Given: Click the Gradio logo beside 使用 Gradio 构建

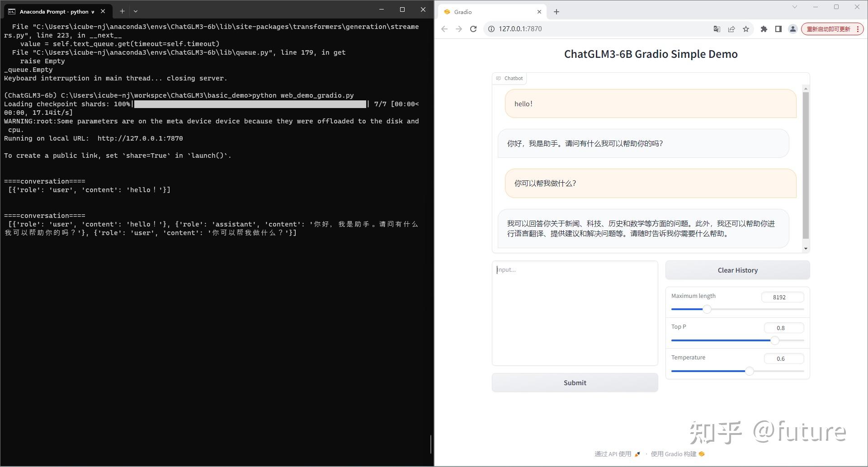Looking at the screenshot, I should tap(701, 454).
